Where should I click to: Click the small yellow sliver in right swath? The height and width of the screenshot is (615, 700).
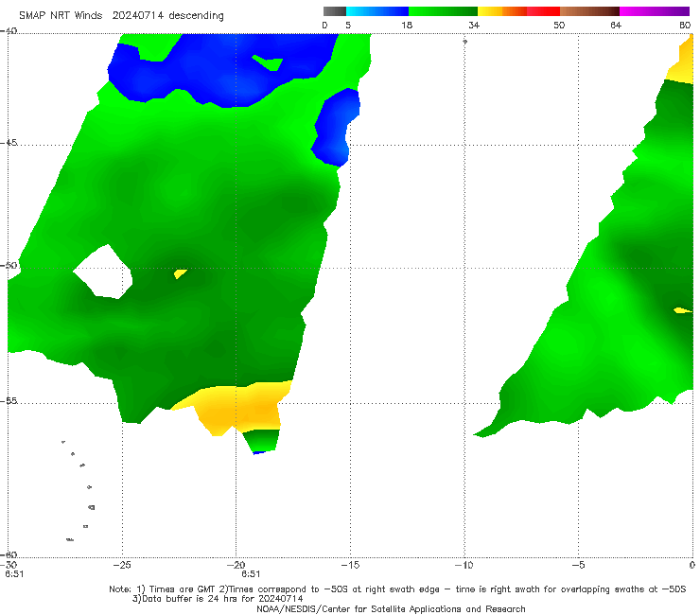point(683,310)
